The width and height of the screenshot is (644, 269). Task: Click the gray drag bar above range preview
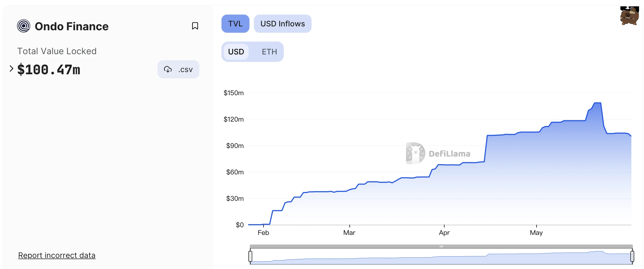441,246
